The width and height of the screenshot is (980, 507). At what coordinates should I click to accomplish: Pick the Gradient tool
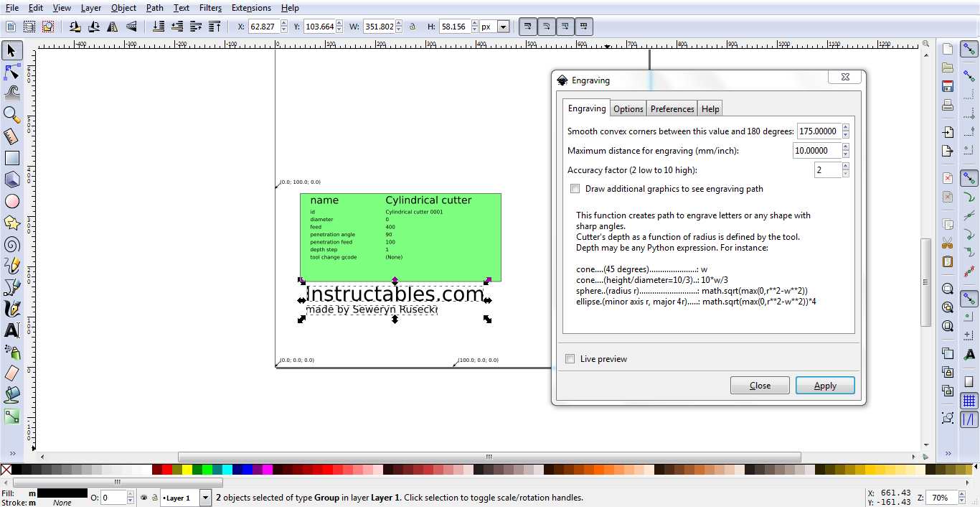coord(11,415)
